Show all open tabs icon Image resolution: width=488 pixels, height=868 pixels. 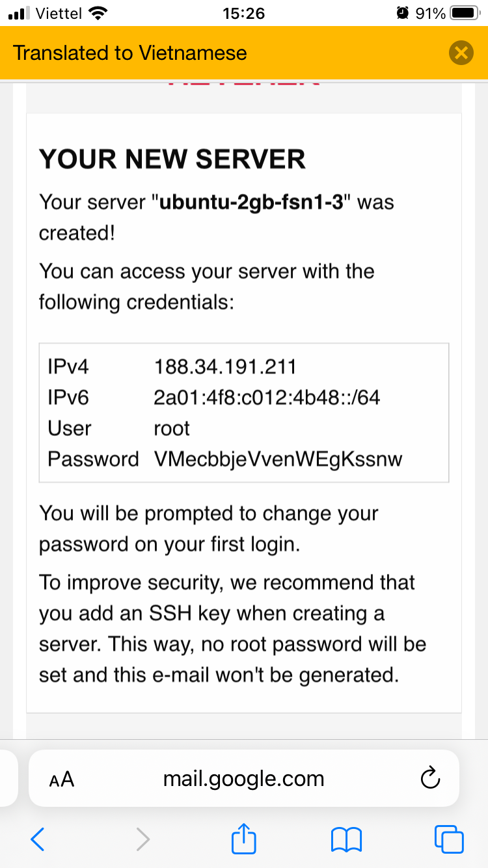pyautogui.click(x=449, y=839)
